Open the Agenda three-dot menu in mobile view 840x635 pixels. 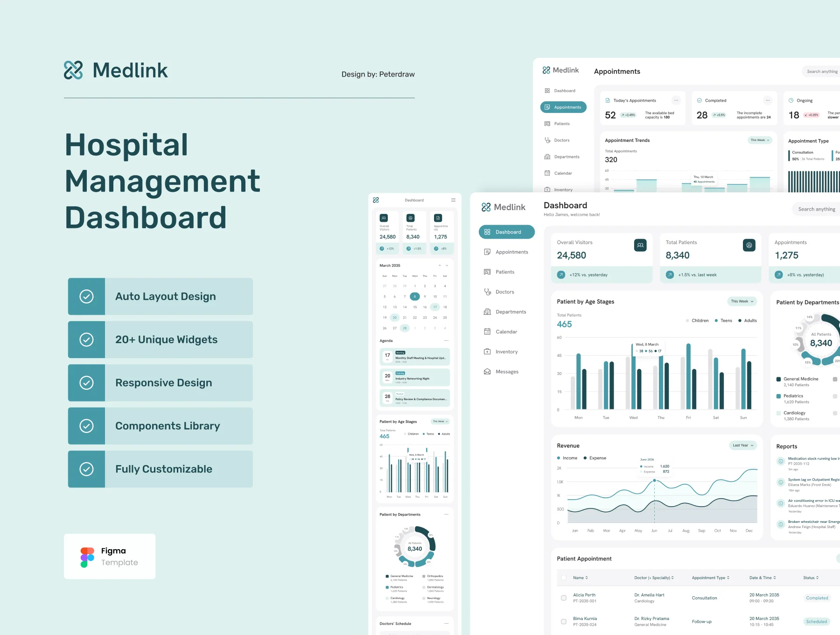pos(446,341)
